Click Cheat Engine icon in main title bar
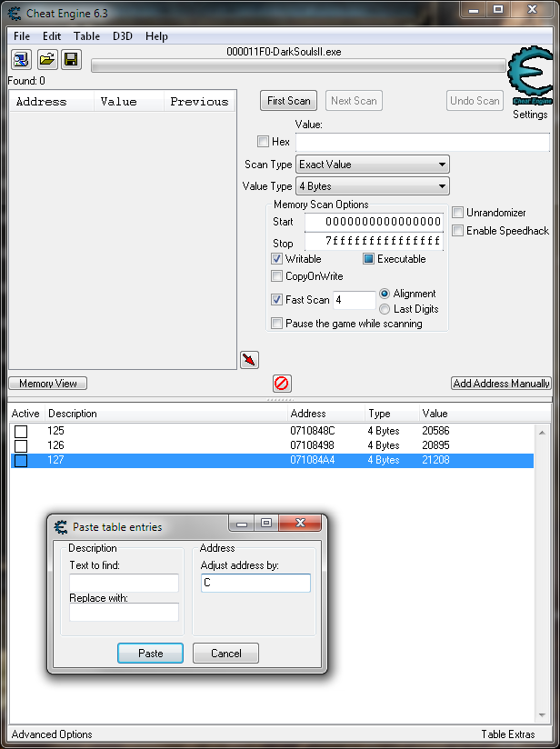This screenshot has height=749, width=560. coord(15,13)
